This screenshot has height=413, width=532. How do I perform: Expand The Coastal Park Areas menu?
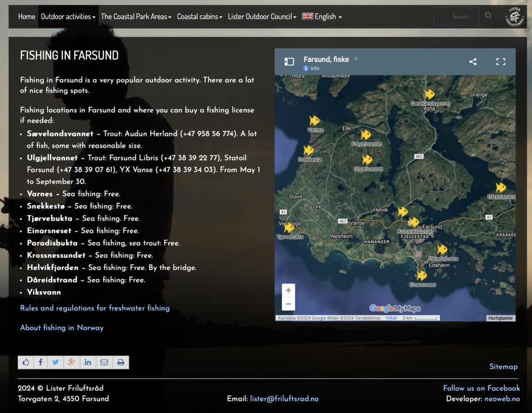coord(136,16)
